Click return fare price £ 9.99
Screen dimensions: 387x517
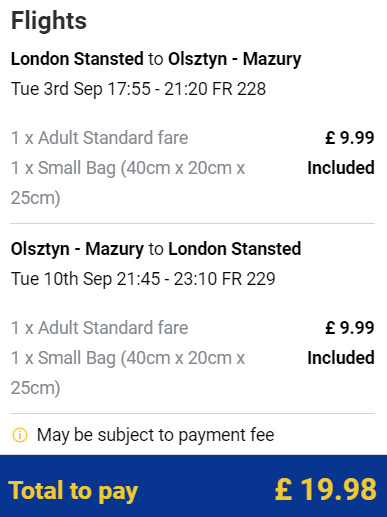pos(350,328)
